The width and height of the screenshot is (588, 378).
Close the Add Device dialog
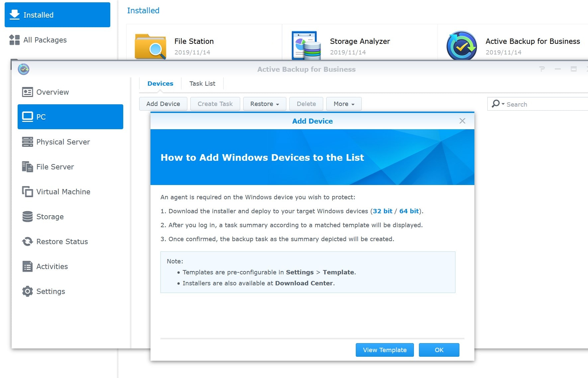click(462, 121)
